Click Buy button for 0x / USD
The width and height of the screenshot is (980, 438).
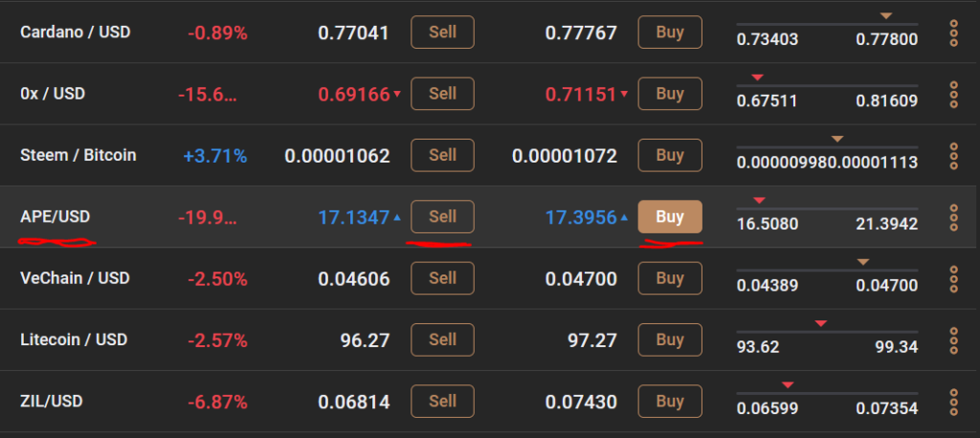670,94
